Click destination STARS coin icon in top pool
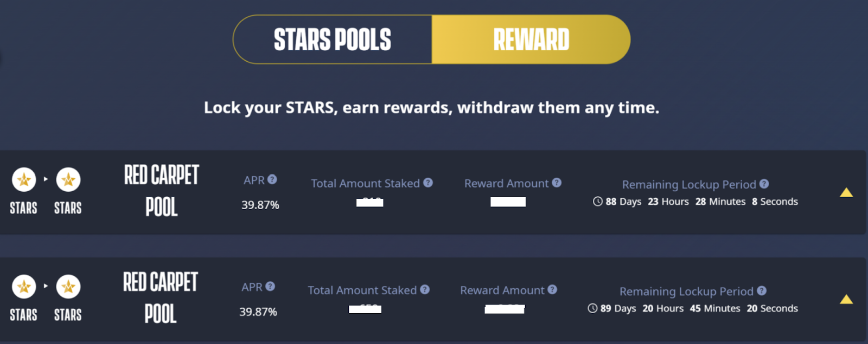Image resolution: width=868 pixels, height=344 pixels. pos(68,180)
